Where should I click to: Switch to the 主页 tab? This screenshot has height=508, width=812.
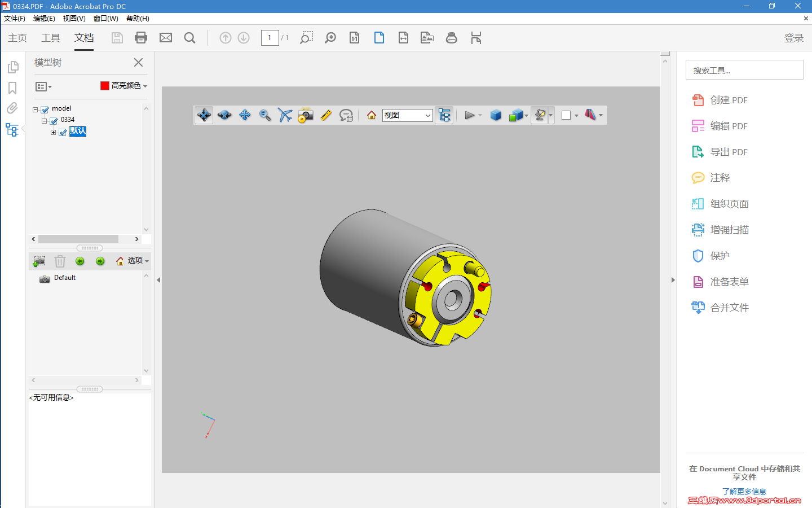pyautogui.click(x=17, y=38)
